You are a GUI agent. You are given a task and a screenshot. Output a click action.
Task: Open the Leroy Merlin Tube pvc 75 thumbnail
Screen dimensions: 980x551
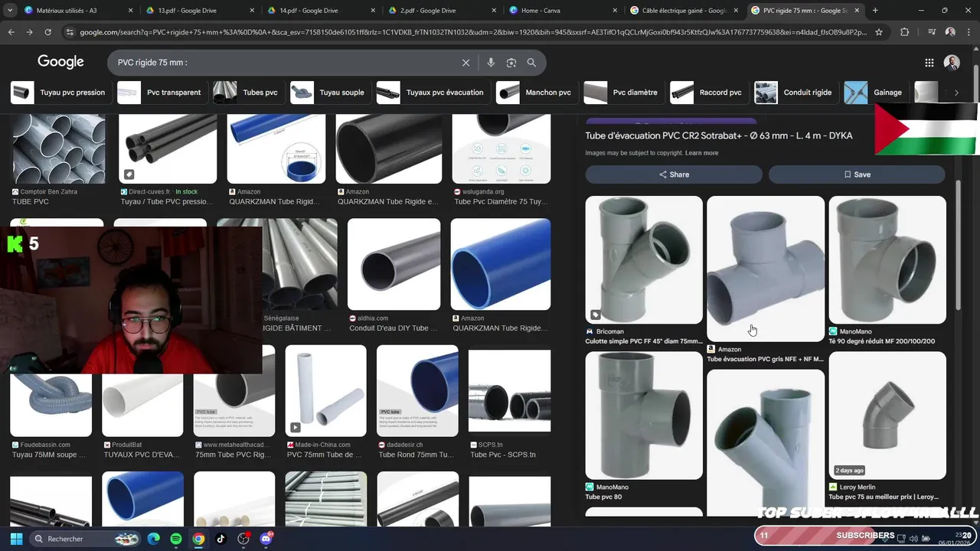(x=887, y=416)
